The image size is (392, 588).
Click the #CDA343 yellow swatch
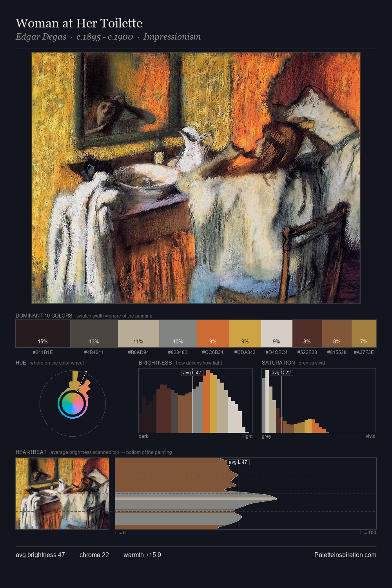click(245, 334)
